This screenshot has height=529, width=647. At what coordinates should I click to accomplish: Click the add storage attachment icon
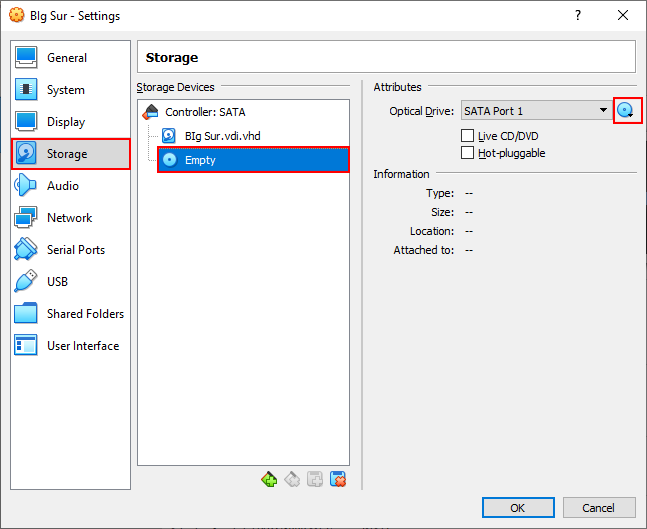pyautogui.click(x=315, y=480)
